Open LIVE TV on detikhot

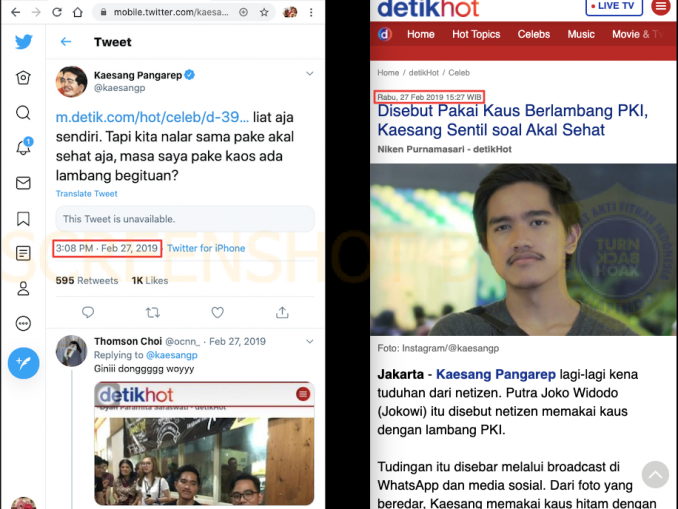614,6
